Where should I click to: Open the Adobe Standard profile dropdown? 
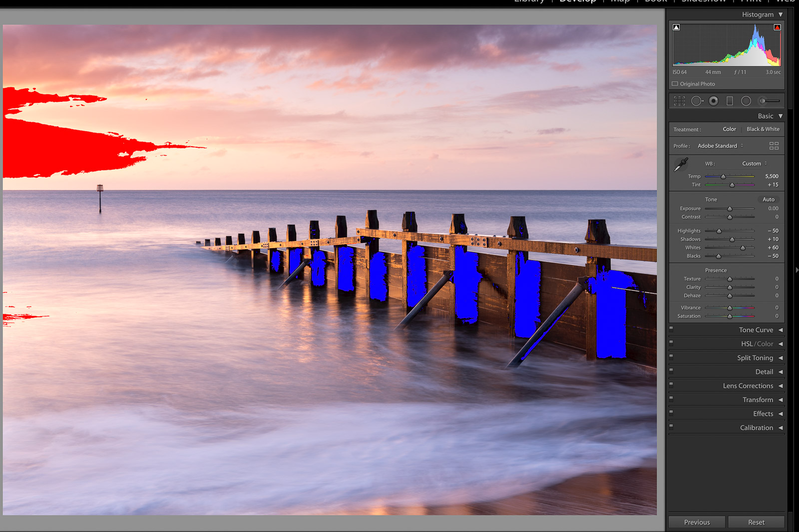pyautogui.click(x=720, y=146)
